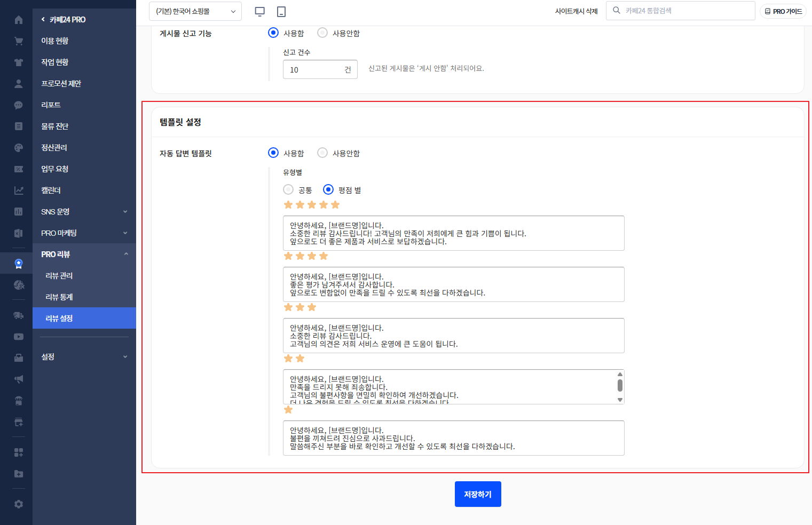Open the palette design icon
This screenshot has width=812, height=525.
[x=19, y=148]
